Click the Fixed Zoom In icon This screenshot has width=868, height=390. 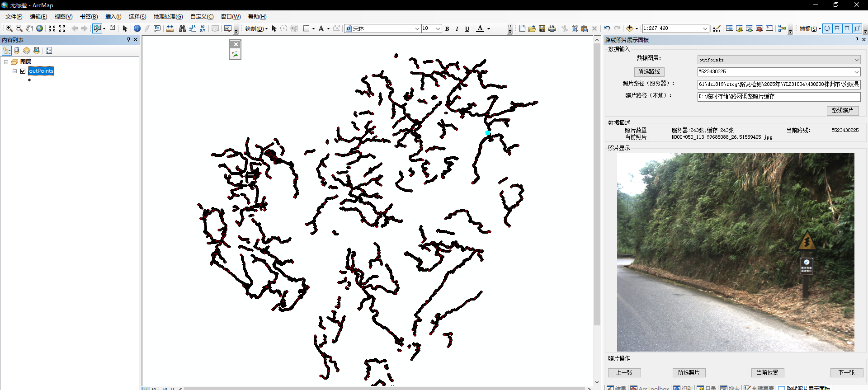click(52, 28)
